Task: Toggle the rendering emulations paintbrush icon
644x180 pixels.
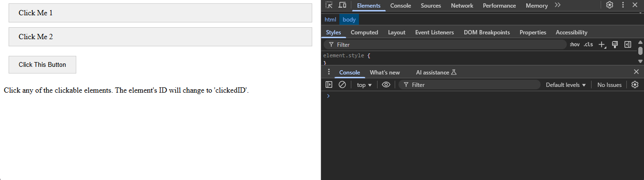Action: click(615, 44)
